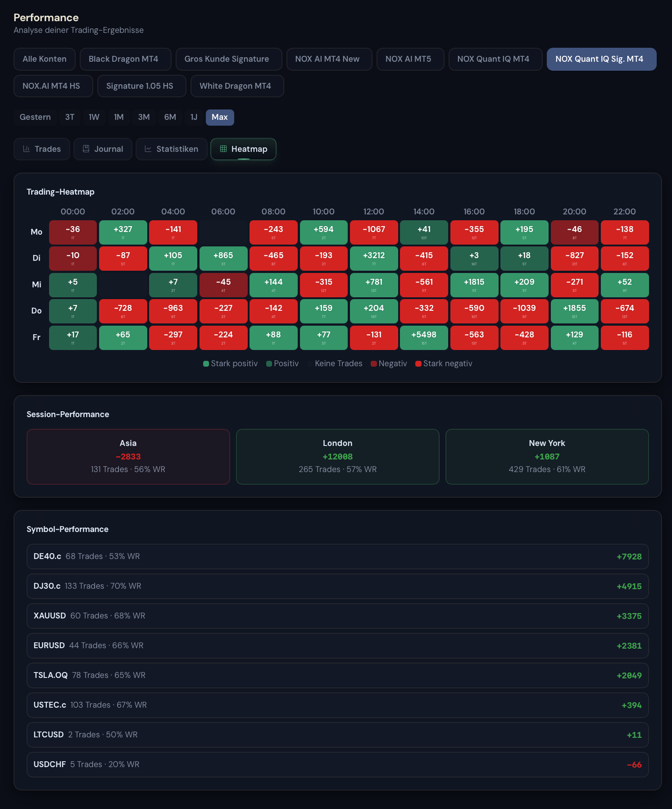Open the XAUUSD symbol row
This screenshot has height=809, width=672.
tap(338, 616)
